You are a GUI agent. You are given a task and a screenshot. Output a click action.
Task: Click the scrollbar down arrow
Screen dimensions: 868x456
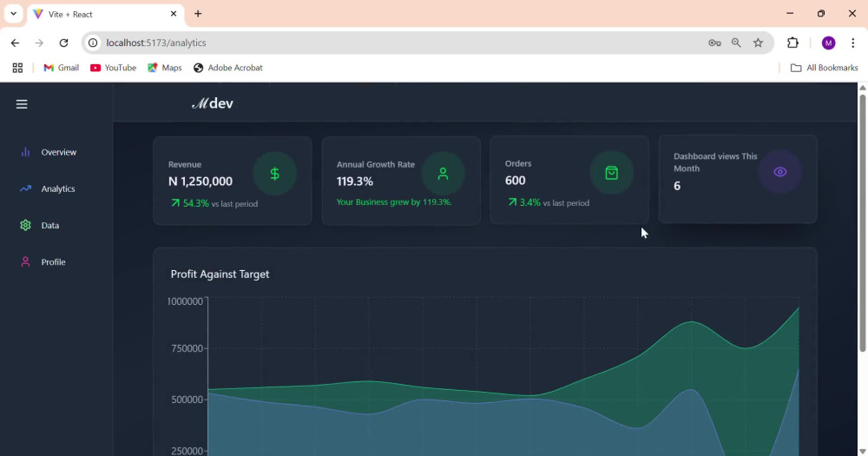[x=863, y=452]
